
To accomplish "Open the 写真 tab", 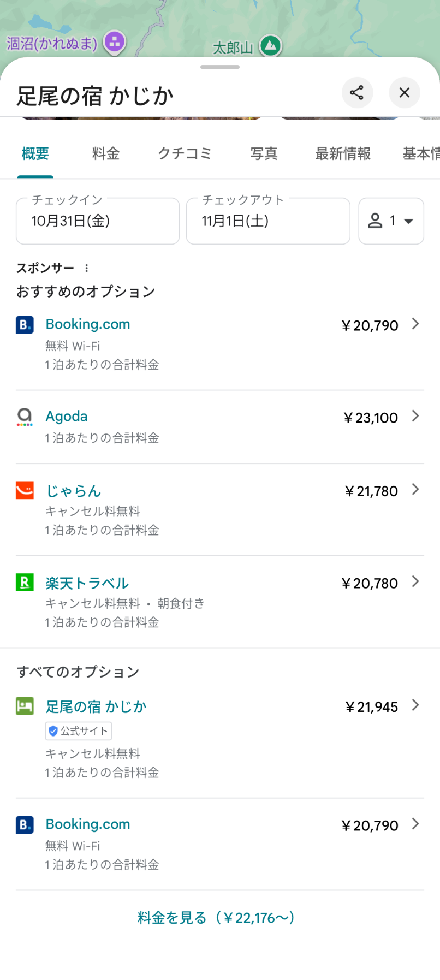I will 264,154.
